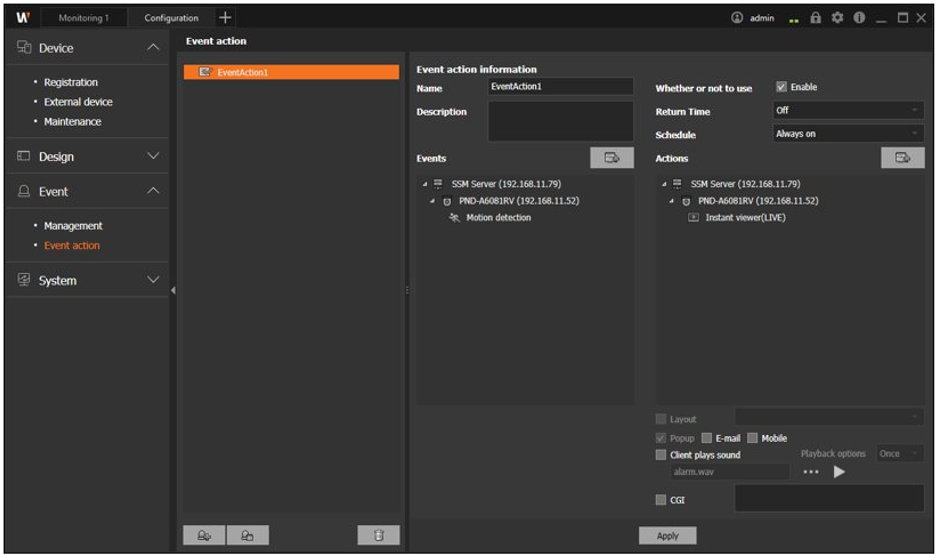The image size is (937, 555).
Task: Check the E-mail checkbox
Action: (707, 438)
